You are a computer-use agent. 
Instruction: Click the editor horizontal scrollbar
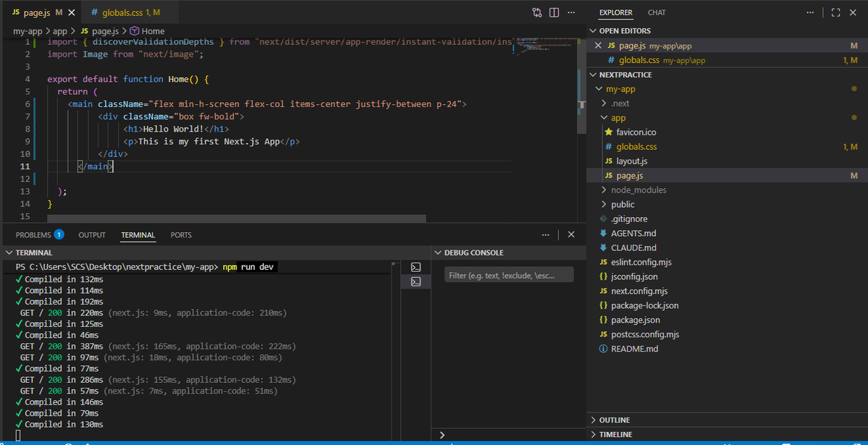237,219
